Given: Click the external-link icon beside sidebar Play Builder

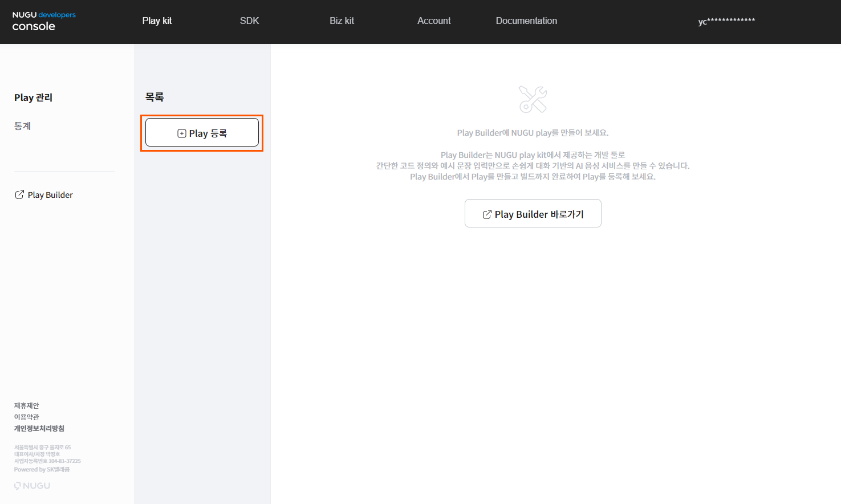Looking at the screenshot, I should point(19,195).
